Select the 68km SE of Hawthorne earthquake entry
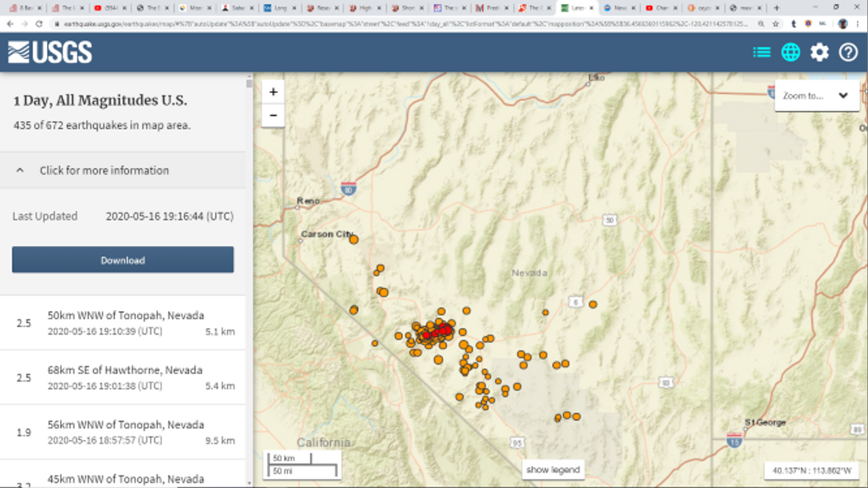The width and height of the screenshot is (868, 488). (125, 378)
